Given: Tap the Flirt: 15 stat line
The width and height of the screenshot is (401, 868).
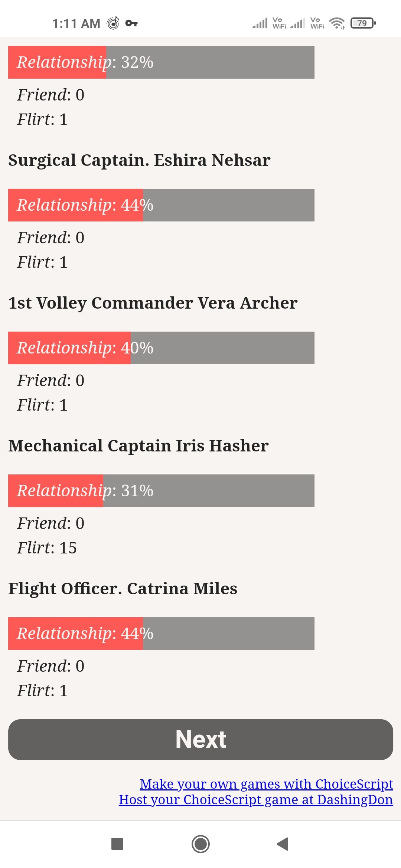Looking at the screenshot, I should pos(47,548).
